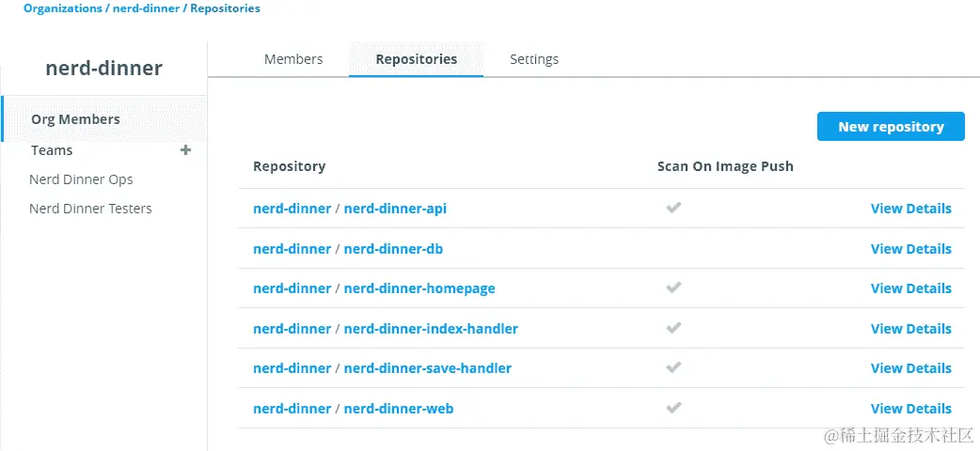Image resolution: width=980 pixels, height=451 pixels.
Task: Click scan checkmark for nerd-dinner-web row
Action: click(x=672, y=408)
